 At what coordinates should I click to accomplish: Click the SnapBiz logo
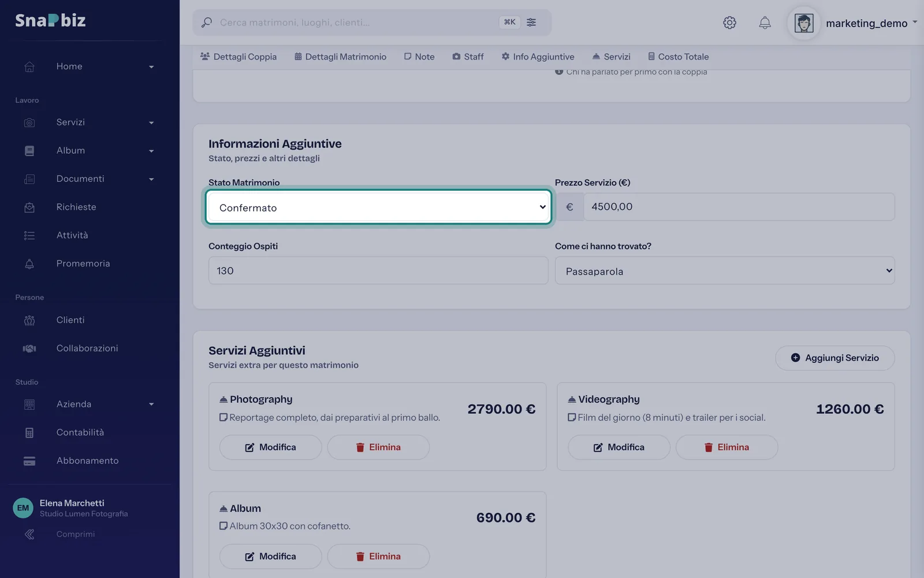(x=50, y=20)
